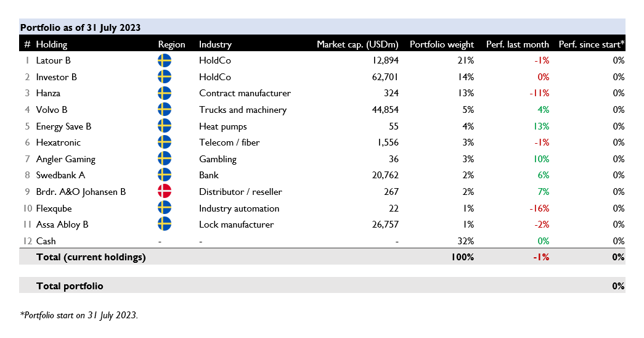This screenshot has width=644, height=338.
Task: Click the Swedish flag for Assa Abloy B
Action: (165, 225)
